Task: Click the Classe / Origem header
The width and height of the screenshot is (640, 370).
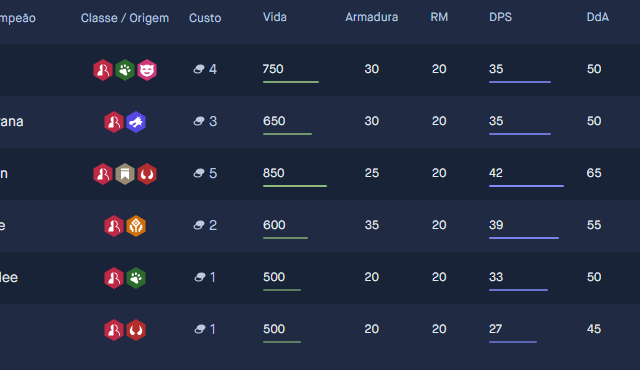Action: coord(125,18)
